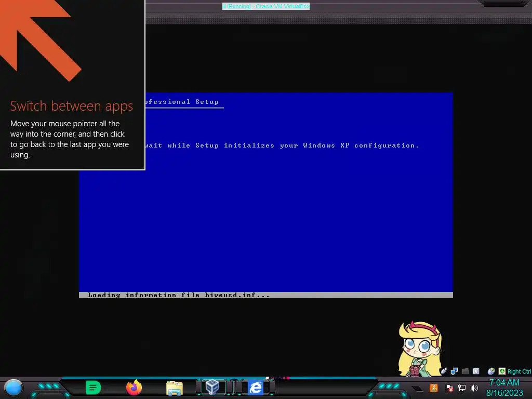Click the Oracle VM VirtualBox window title

click(x=265, y=6)
